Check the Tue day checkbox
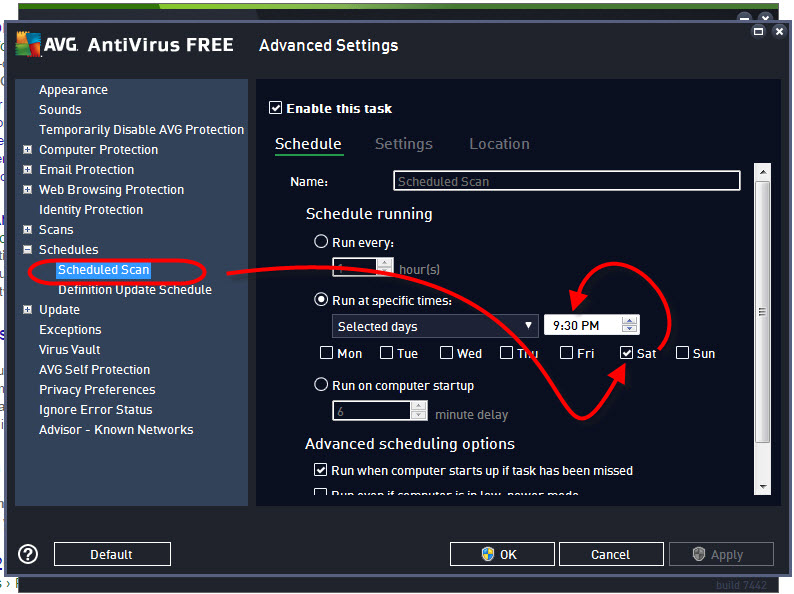794x594 pixels. [386, 352]
